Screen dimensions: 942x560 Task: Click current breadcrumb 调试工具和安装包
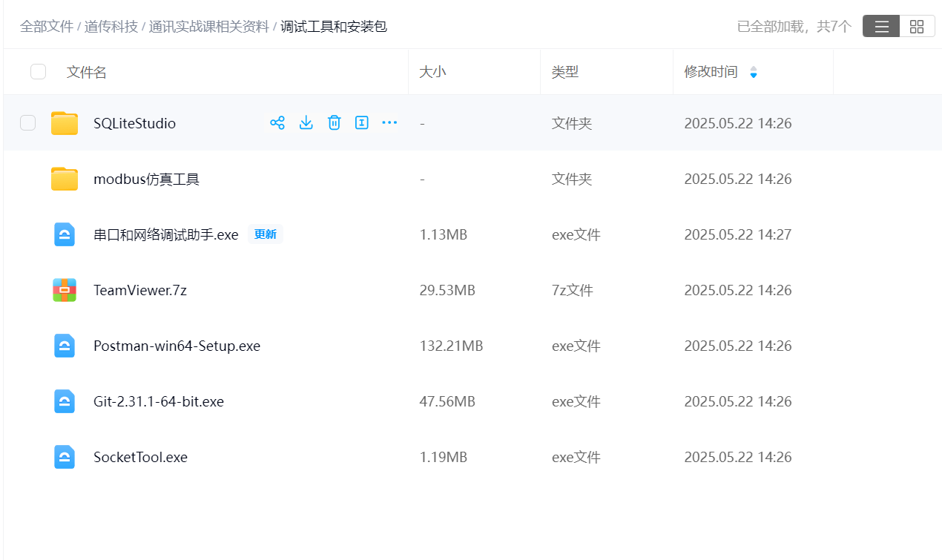point(334,27)
